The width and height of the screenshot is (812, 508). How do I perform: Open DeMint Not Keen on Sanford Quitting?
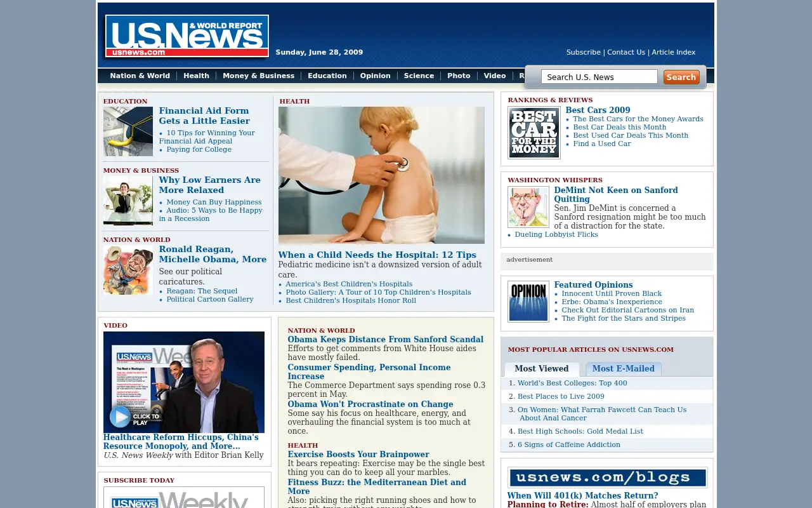616,194
